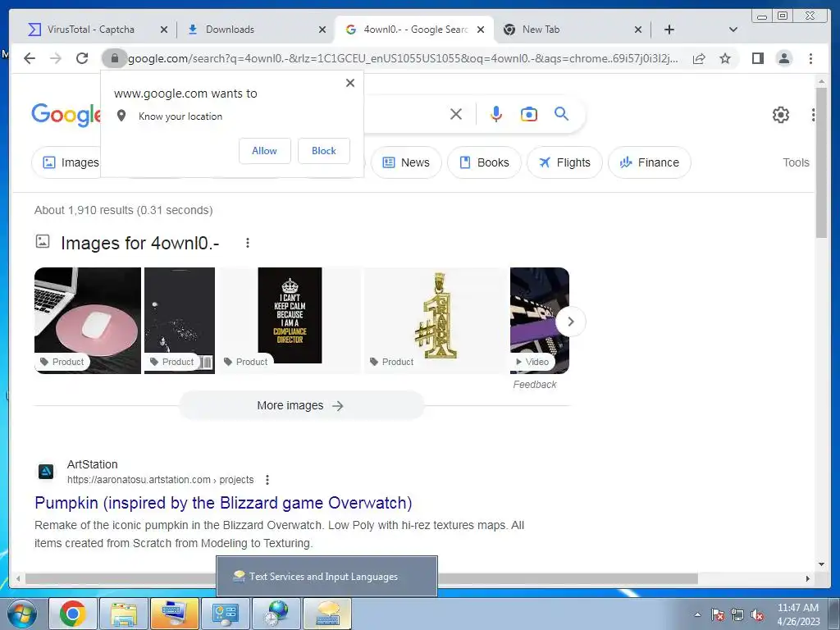Open the Control Panel taskbar item
The image size is (840, 630).
pos(226,614)
